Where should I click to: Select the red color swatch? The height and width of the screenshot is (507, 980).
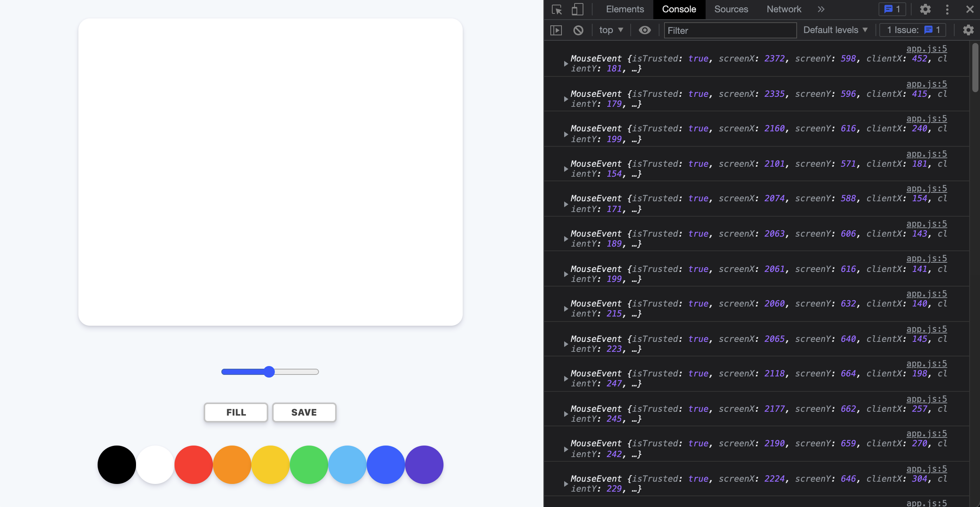click(x=193, y=465)
